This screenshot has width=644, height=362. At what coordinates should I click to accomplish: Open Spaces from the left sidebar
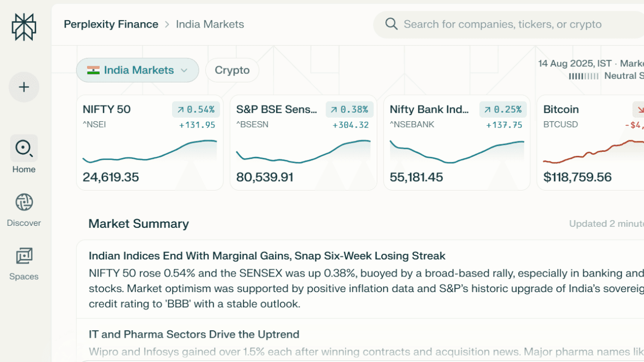pyautogui.click(x=24, y=256)
